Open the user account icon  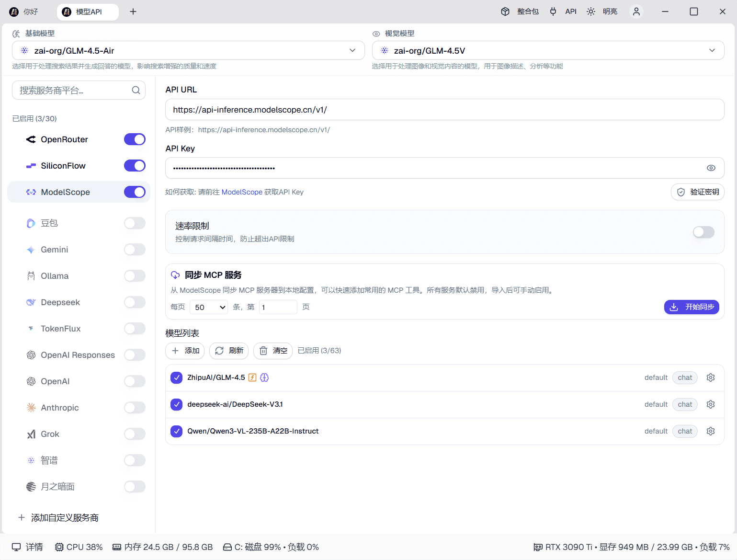636,11
